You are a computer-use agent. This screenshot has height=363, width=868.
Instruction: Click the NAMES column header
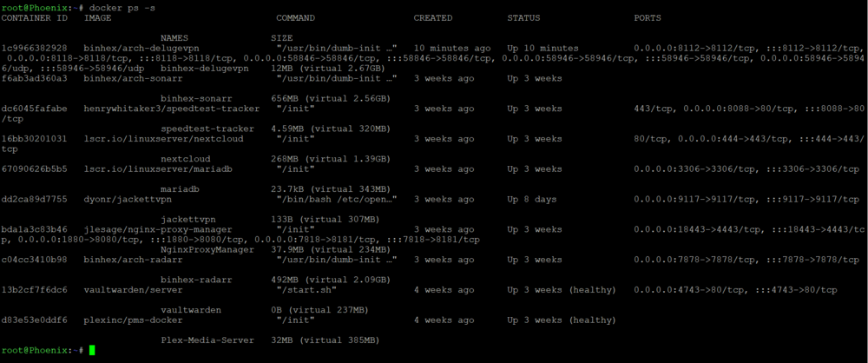pos(174,38)
